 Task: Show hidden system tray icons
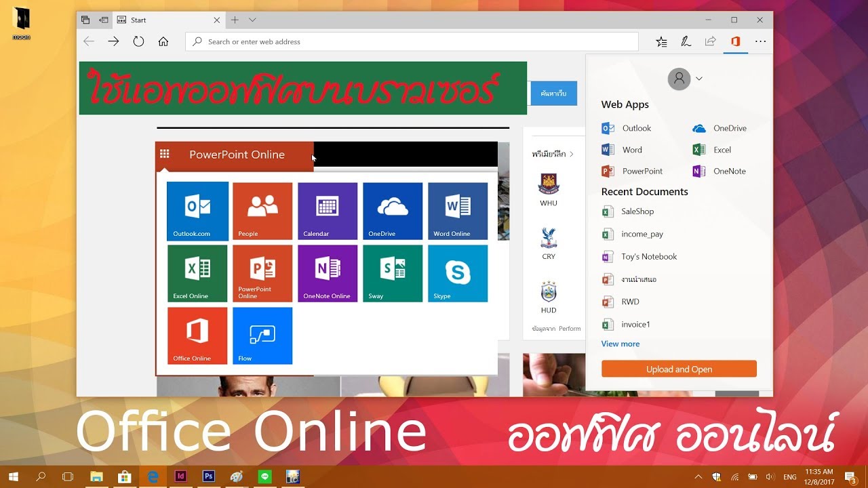point(699,477)
